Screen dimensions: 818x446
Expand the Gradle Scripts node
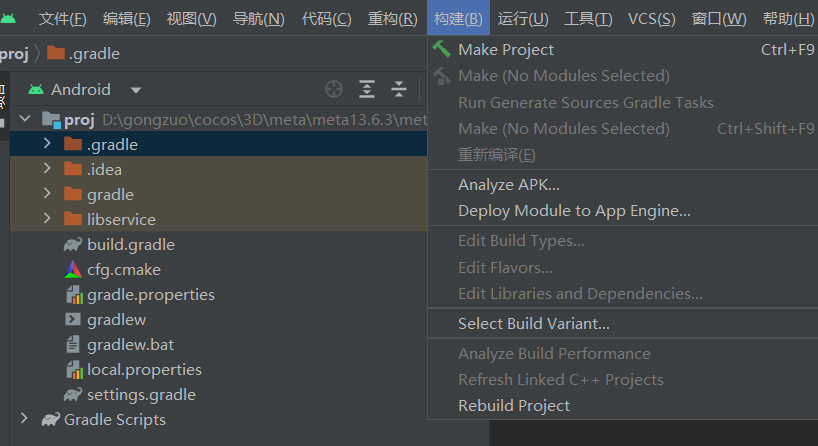[x=24, y=419]
